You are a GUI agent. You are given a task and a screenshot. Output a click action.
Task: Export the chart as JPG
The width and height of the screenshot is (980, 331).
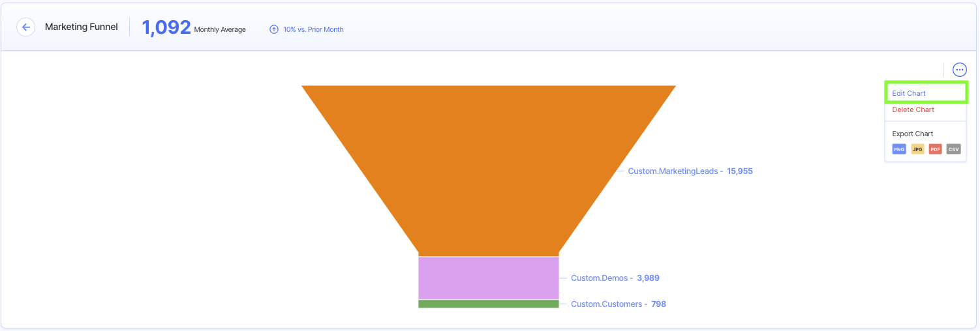click(x=917, y=149)
